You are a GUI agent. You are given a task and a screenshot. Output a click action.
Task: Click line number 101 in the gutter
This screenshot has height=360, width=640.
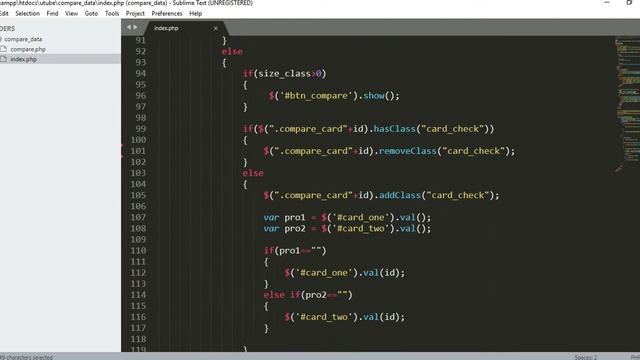138,151
